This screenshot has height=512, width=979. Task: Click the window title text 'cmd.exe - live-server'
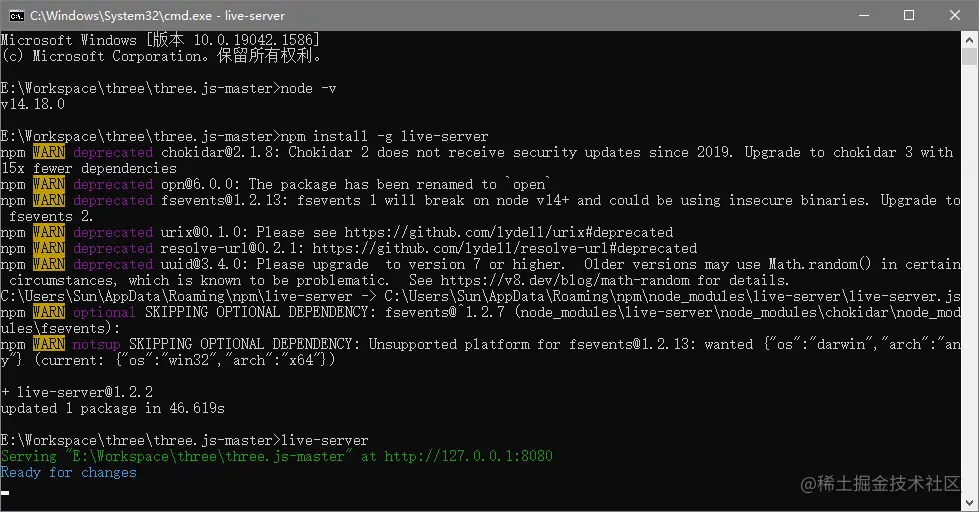tap(157, 16)
